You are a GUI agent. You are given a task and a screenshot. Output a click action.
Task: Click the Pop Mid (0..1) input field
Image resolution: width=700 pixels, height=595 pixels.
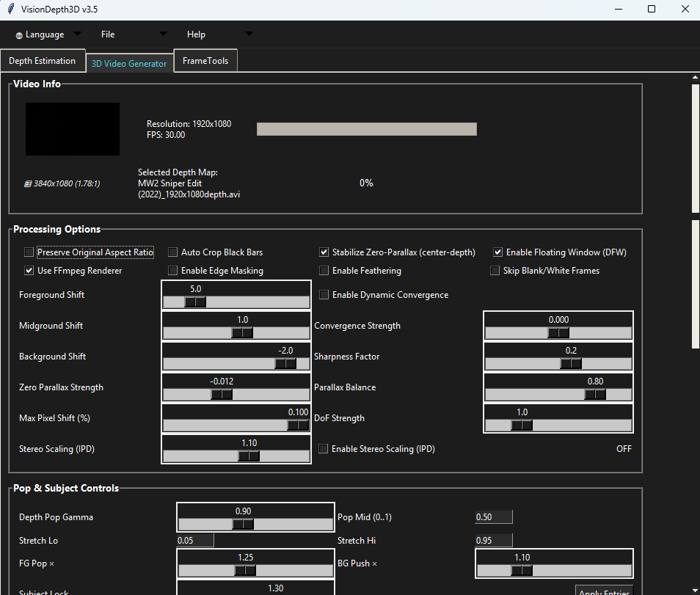coord(494,517)
